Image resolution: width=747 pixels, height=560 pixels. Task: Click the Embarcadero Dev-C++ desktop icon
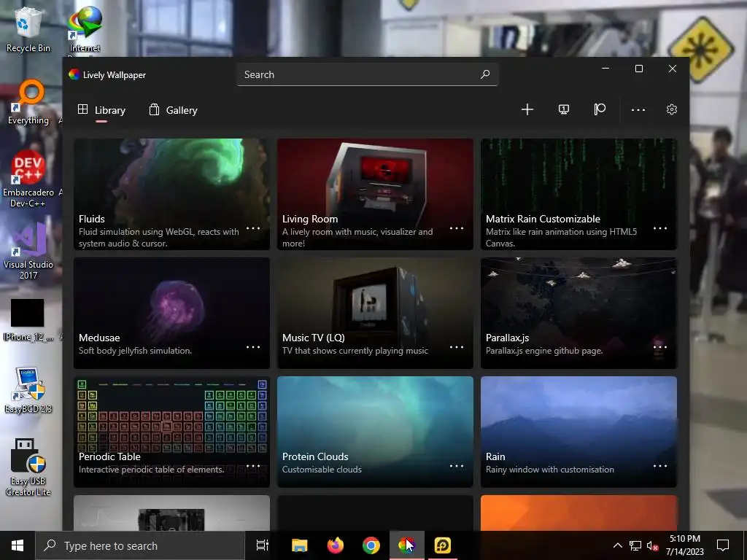click(28, 179)
